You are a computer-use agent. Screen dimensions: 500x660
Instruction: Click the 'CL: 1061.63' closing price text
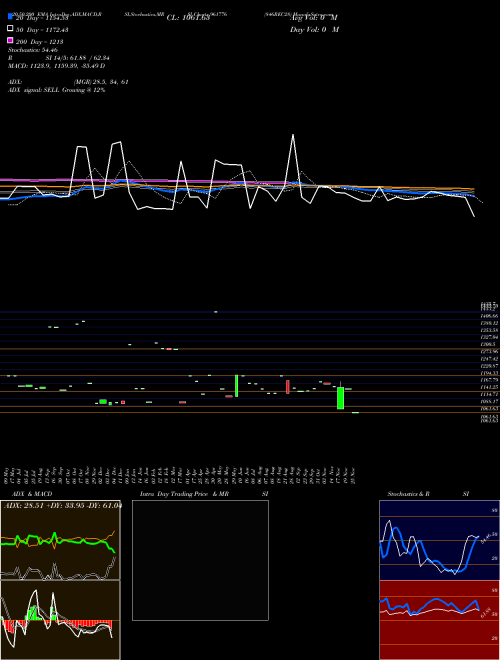[188, 18]
